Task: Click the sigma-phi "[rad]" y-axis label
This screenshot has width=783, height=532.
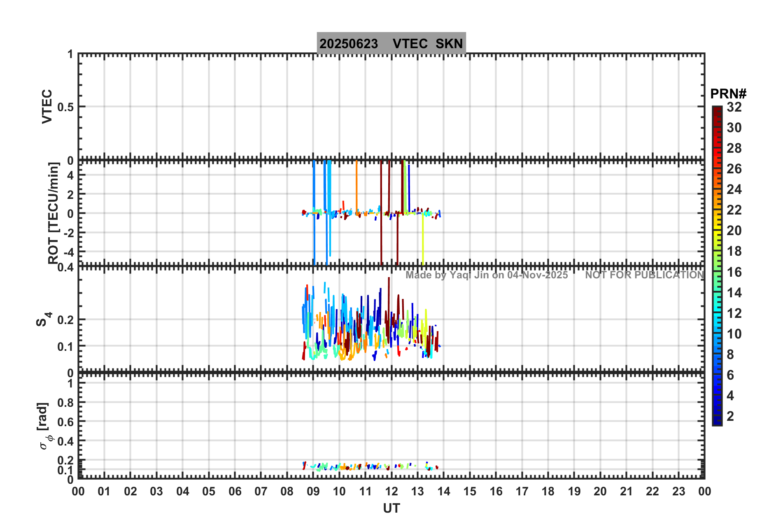Action: [44, 426]
